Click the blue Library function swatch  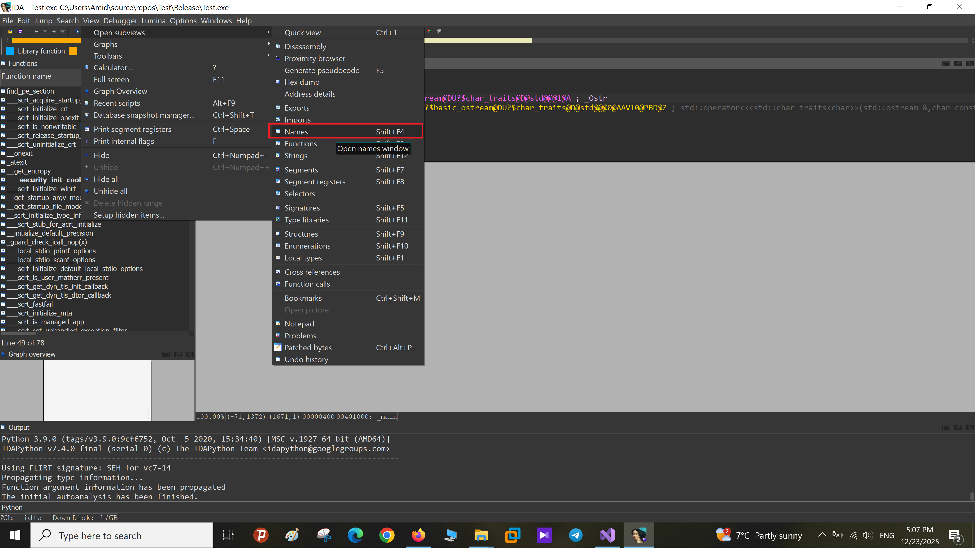[x=10, y=51]
